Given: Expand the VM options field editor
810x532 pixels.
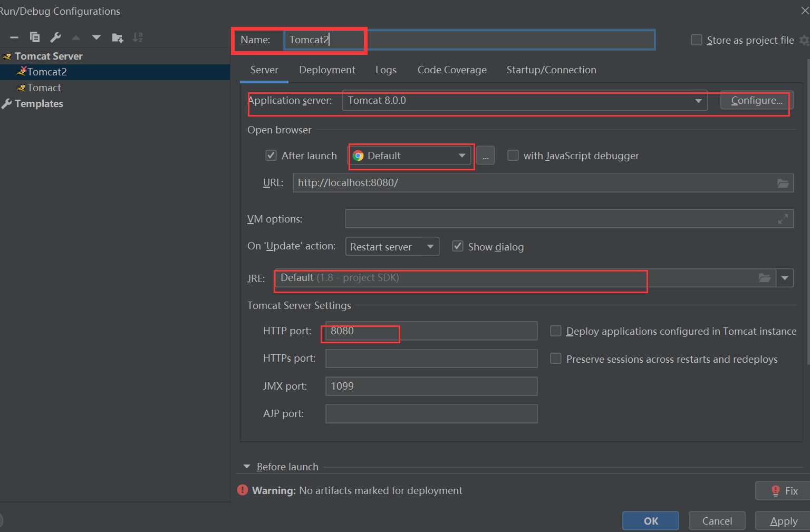Looking at the screenshot, I should click(x=783, y=219).
